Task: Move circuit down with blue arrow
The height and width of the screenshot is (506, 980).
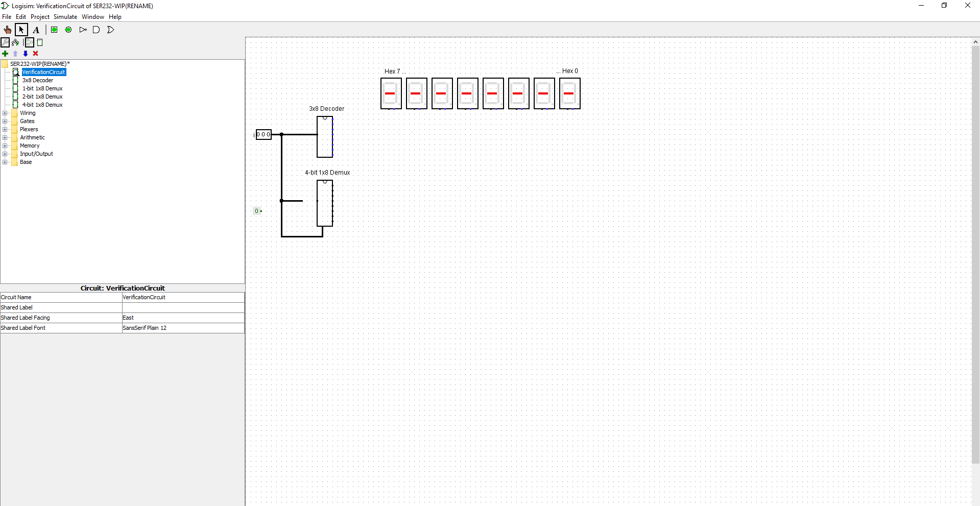Action: [x=26, y=54]
